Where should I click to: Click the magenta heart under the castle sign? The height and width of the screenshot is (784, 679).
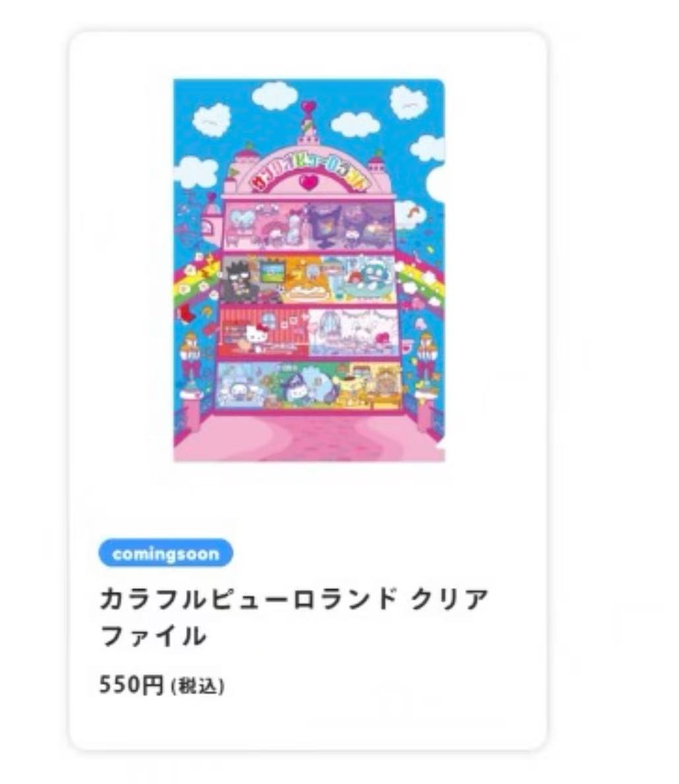(x=309, y=181)
